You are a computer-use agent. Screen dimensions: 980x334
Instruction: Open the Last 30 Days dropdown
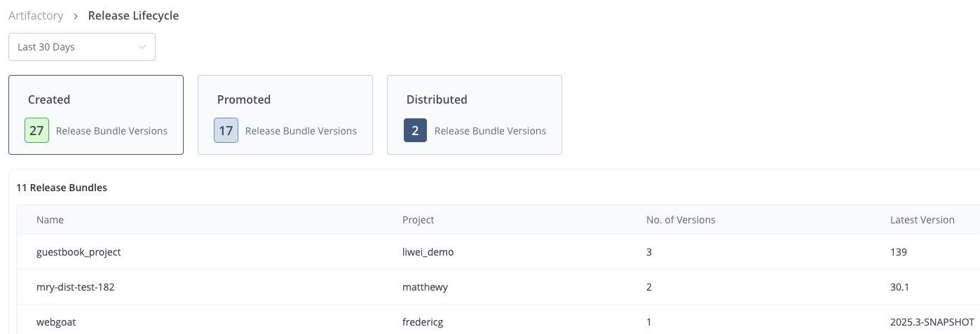[81, 47]
